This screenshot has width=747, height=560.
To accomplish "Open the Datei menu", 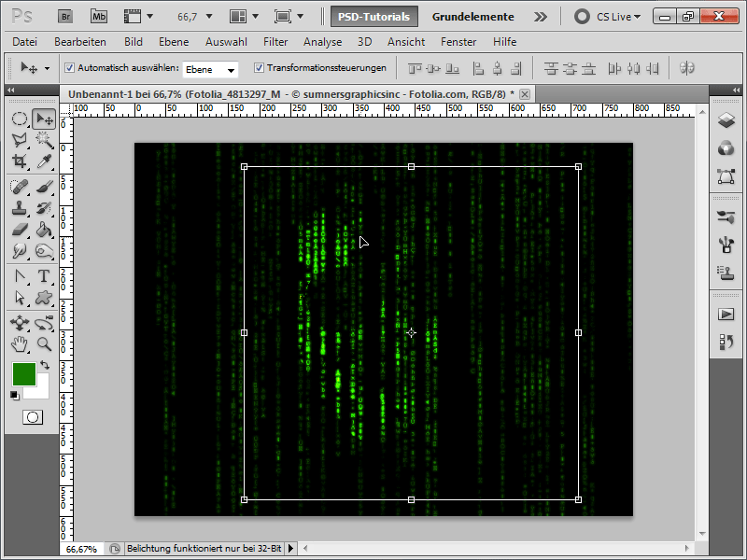I will coord(25,42).
